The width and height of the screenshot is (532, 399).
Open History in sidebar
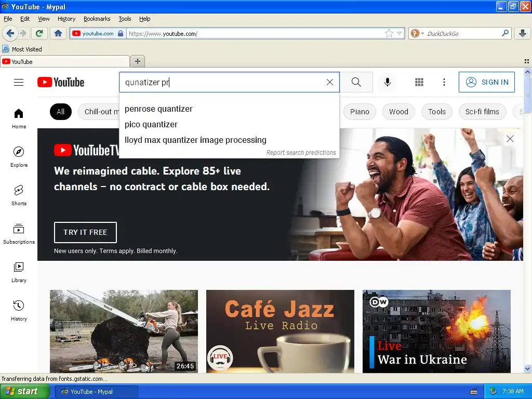[x=19, y=311]
